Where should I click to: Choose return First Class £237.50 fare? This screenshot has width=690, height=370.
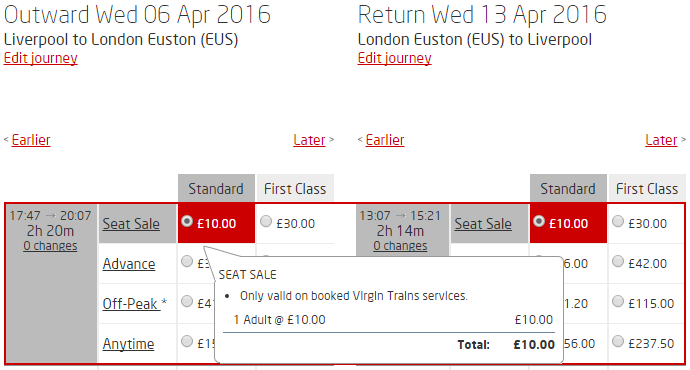tap(618, 341)
